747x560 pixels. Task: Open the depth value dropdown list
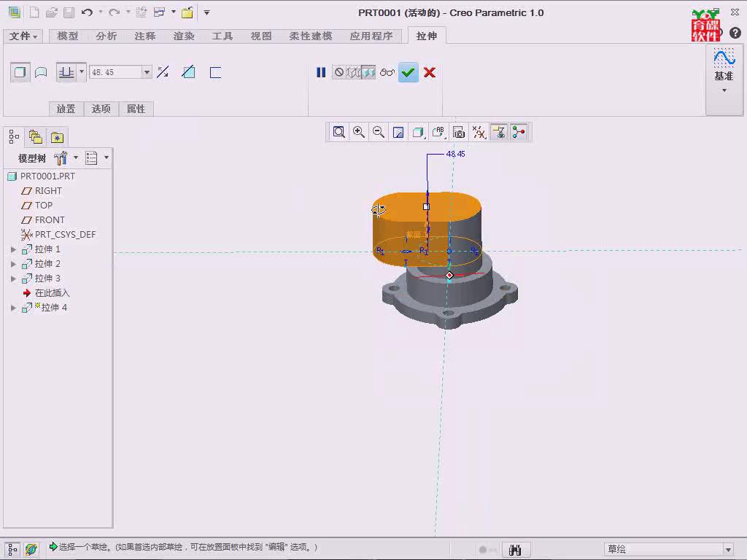[x=147, y=72]
